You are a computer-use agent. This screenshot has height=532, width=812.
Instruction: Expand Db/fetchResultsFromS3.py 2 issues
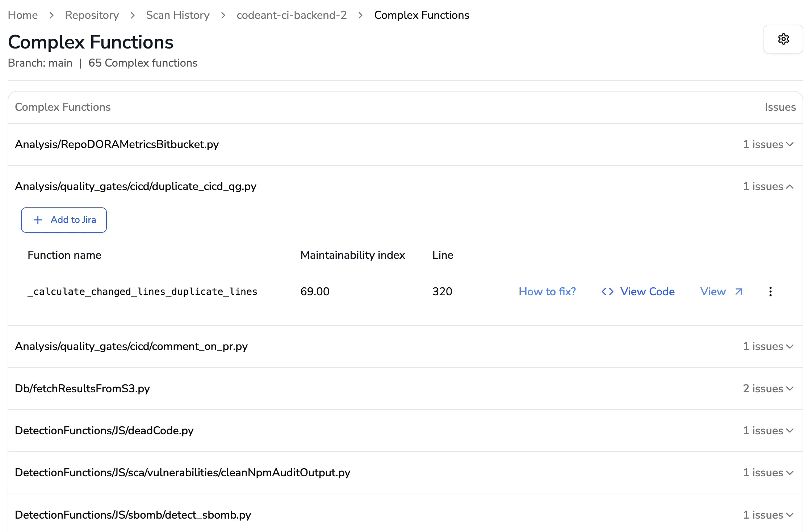pos(790,389)
